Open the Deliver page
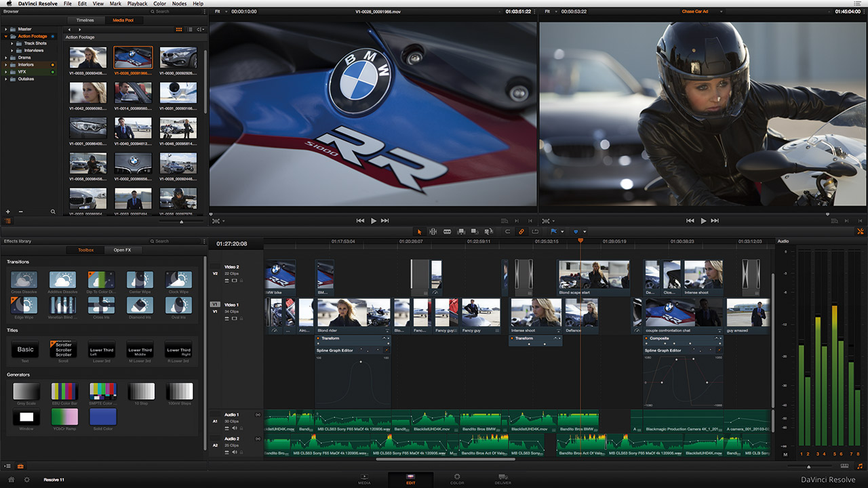868x488 pixels. point(503,479)
